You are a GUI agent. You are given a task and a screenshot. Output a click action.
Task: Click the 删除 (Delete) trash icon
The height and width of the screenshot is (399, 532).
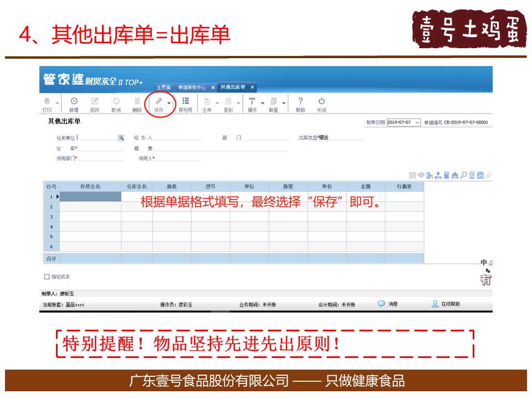click(137, 102)
